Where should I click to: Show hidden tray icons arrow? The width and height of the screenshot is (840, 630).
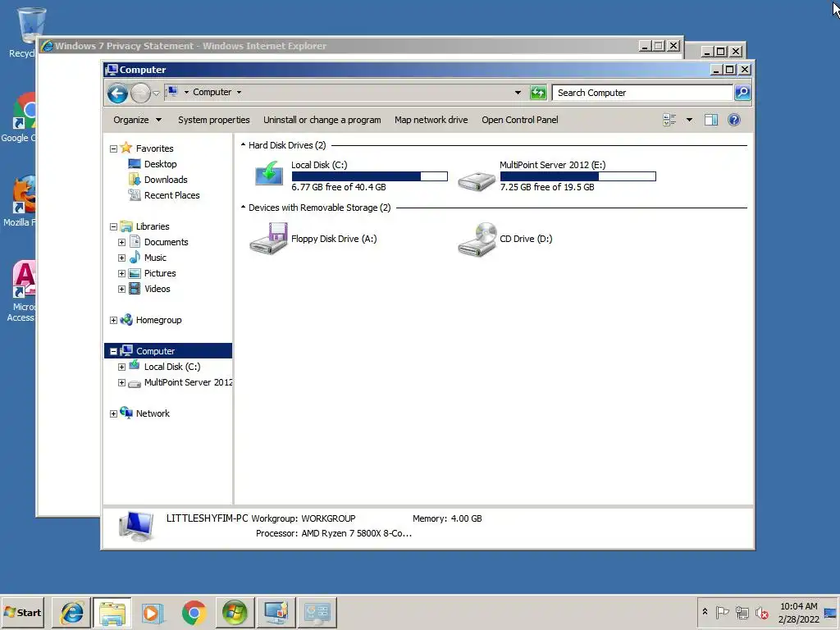click(x=705, y=612)
